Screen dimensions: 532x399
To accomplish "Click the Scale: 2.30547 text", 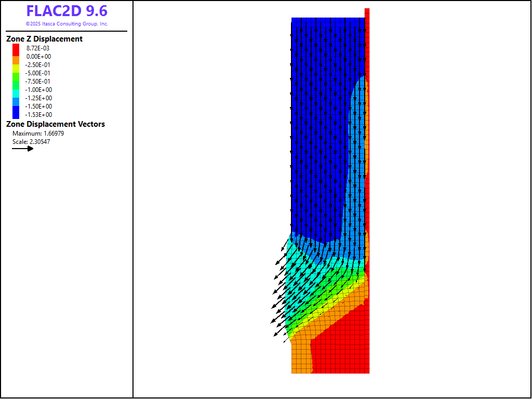I will click(31, 141).
